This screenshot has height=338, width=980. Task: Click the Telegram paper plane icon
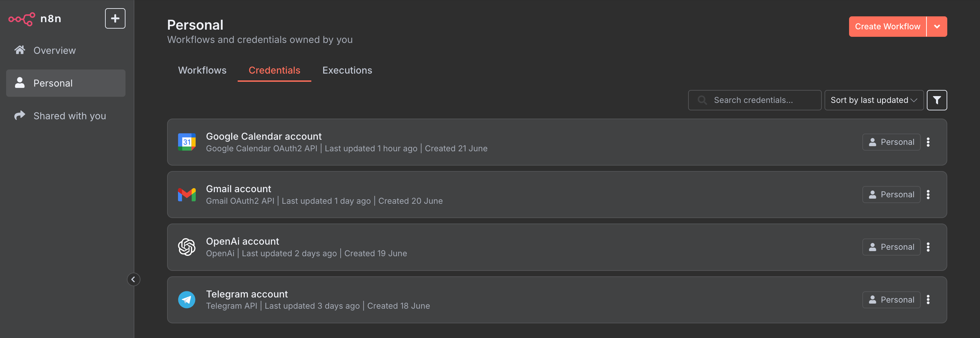point(187,299)
